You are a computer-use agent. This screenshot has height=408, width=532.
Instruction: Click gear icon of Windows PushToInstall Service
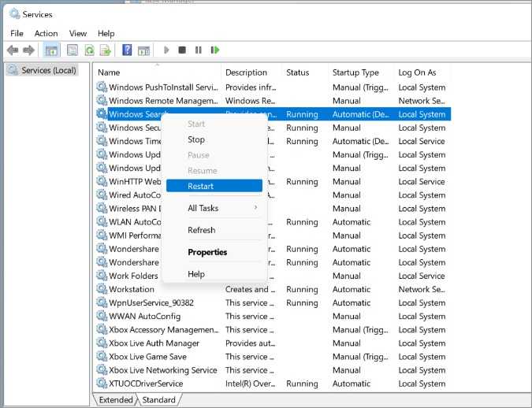coord(102,87)
